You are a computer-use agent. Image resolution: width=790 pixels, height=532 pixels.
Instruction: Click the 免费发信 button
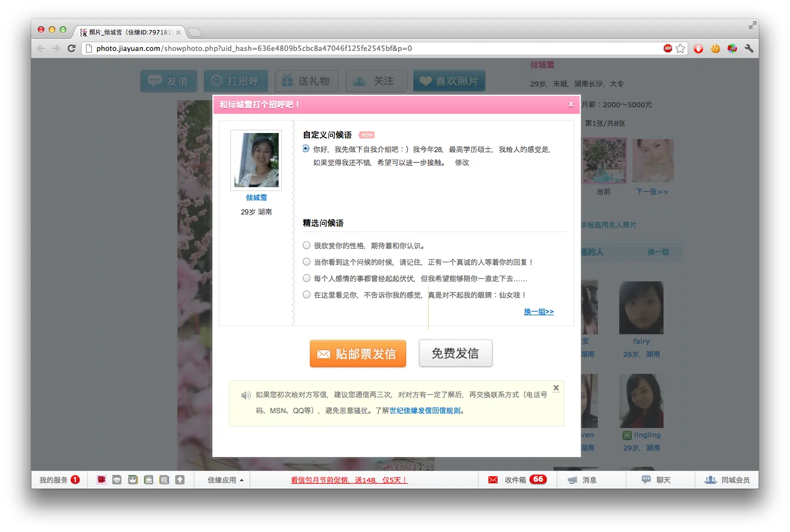tap(455, 353)
